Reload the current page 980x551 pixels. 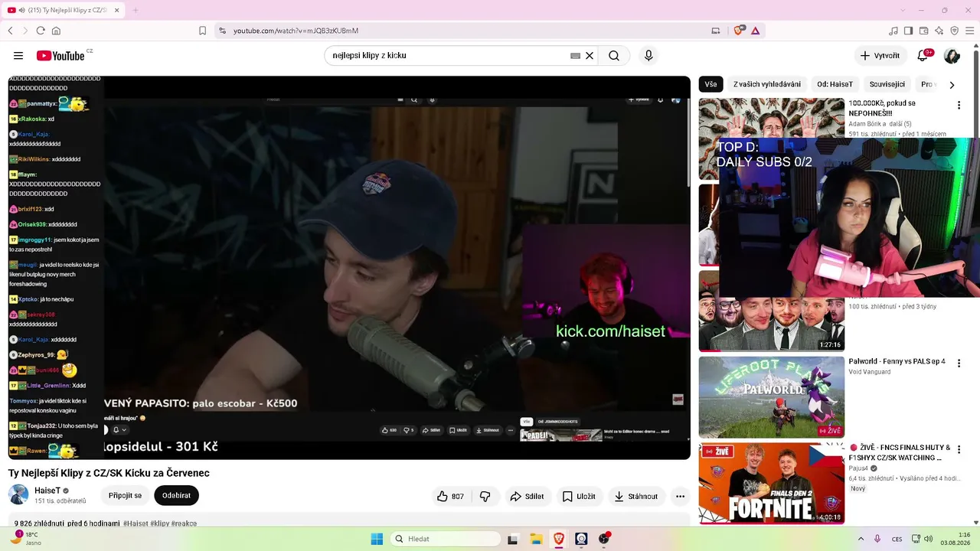(41, 31)
